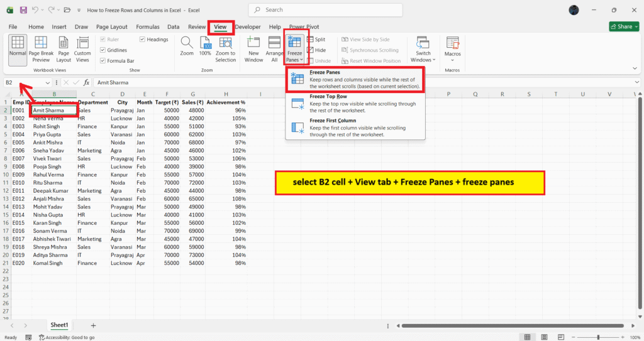Switch to Page Break view in status bar
This screenshot has height=341, width=644.
(x=561, y=337)
